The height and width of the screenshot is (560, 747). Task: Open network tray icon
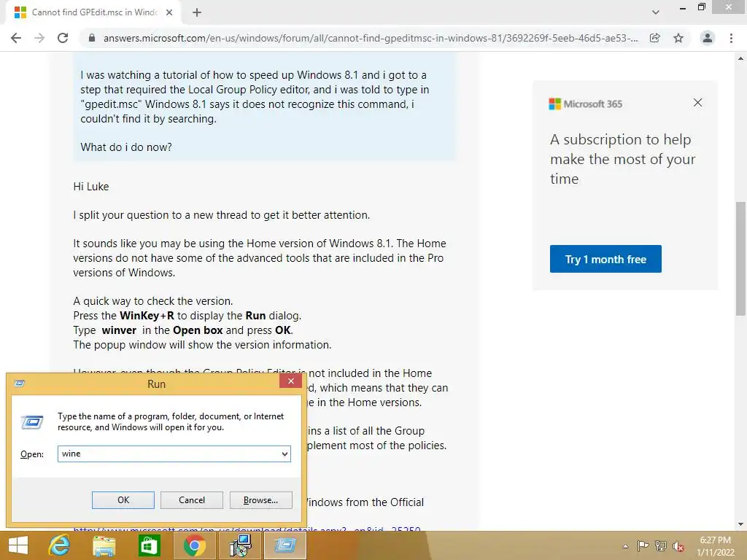(661, 545)
